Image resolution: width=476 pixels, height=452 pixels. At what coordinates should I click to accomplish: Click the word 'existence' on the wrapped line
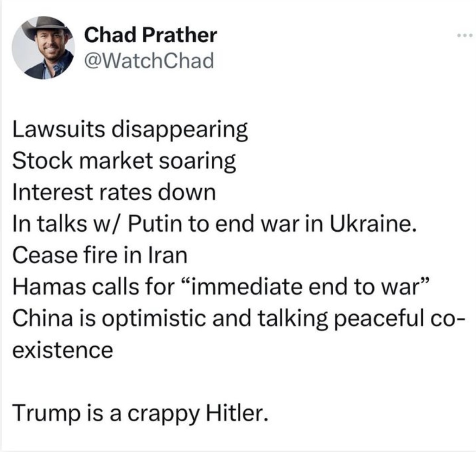click(x=62, y=350)
